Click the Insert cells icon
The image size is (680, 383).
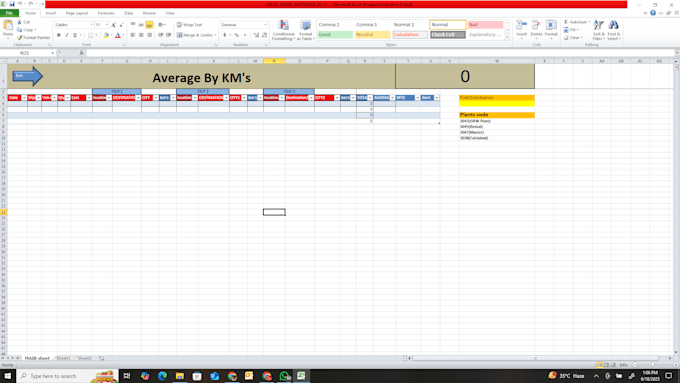coord(522,26)
